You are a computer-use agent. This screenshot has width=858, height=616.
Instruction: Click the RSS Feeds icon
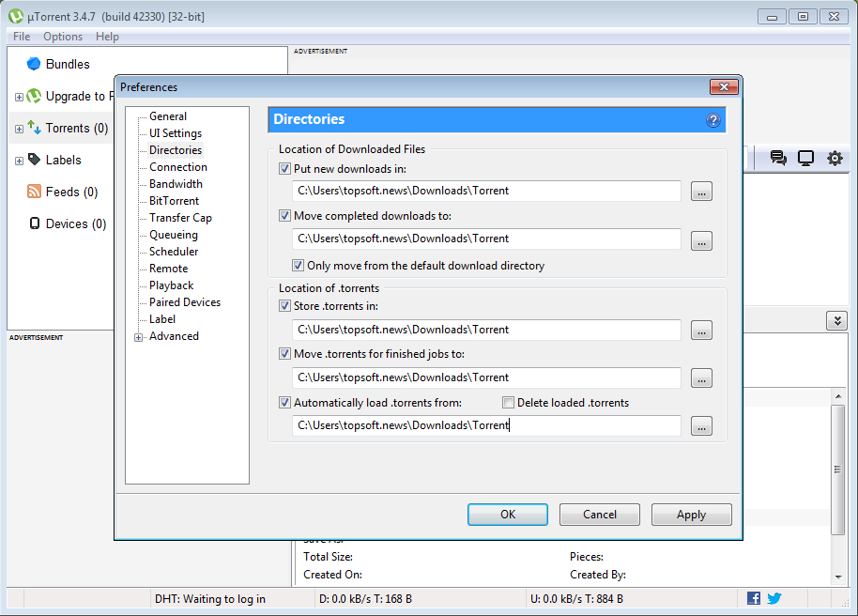coord(34,192)
